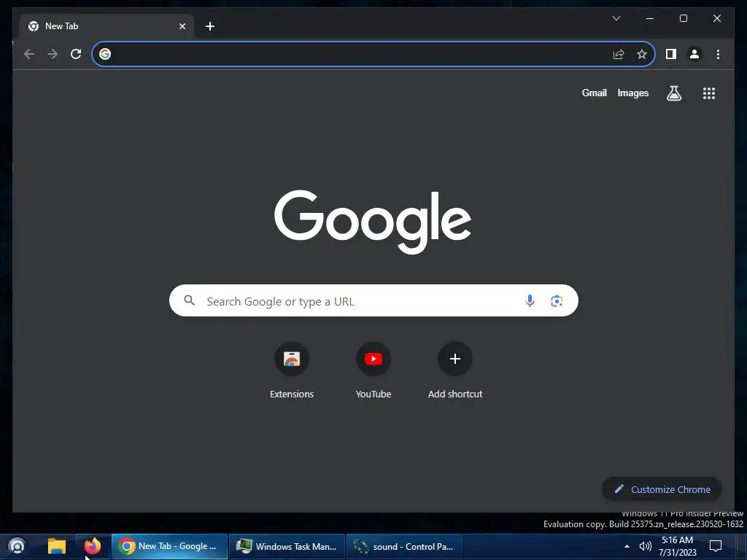
Task: Open the Chrome three-dot menu
Action: click(x=718, y=54)
